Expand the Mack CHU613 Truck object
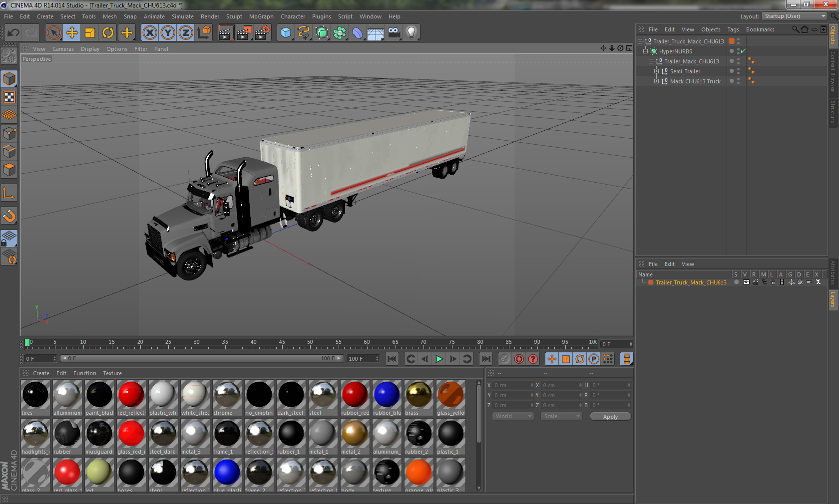This screenshot has width=839, height=504. [x=657, y=81]
